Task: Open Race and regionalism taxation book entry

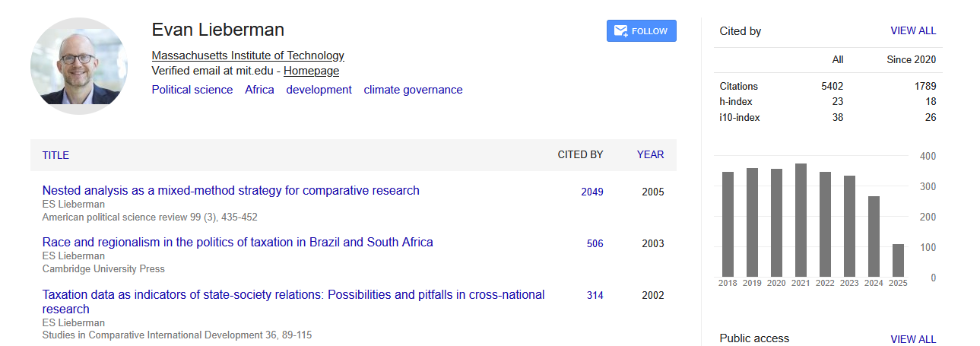Action: [x=238, y=243]
